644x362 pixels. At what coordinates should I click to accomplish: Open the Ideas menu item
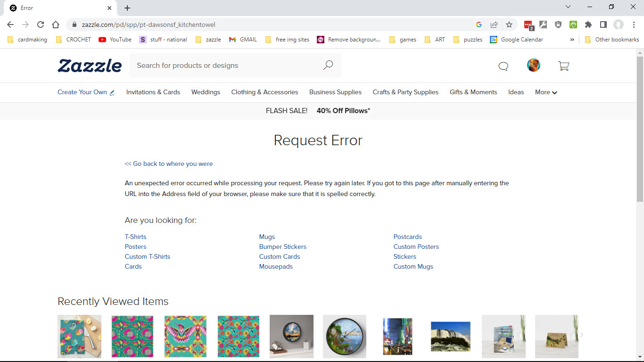(516, 92)
